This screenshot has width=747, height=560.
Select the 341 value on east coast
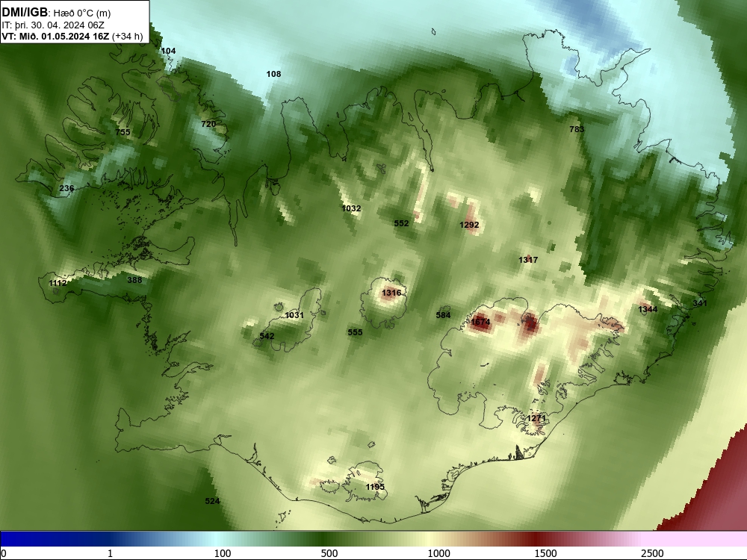(x=700, y=303)
